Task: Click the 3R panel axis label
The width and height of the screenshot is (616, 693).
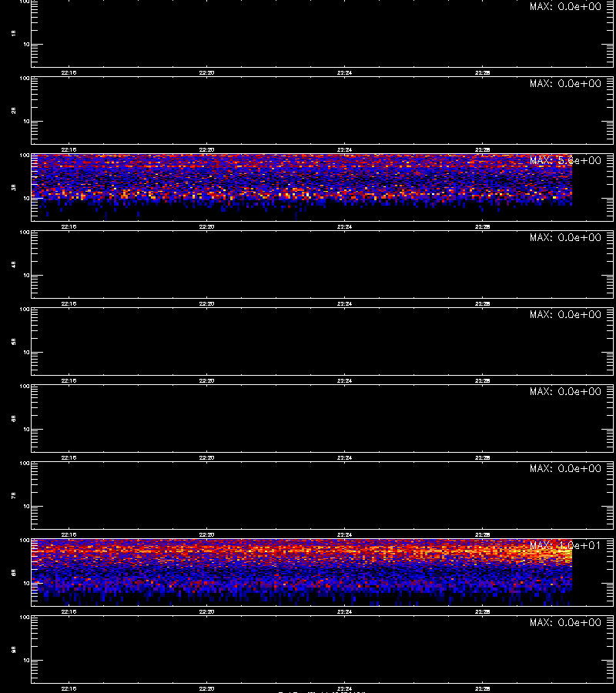Action: (x=14, y=187)
